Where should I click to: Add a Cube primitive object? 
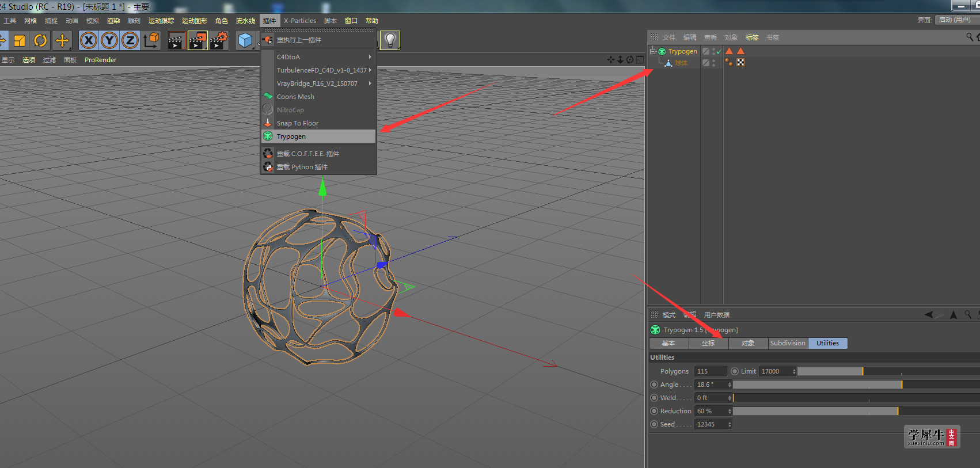[245, 40]
